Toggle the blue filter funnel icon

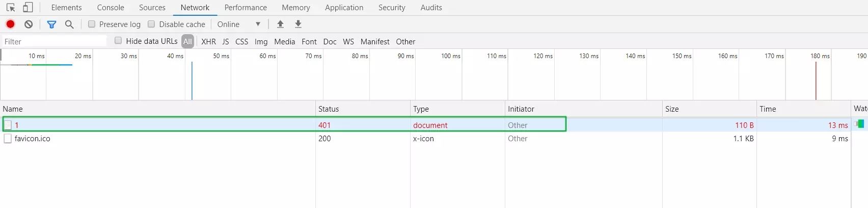[x=51, y=24]
